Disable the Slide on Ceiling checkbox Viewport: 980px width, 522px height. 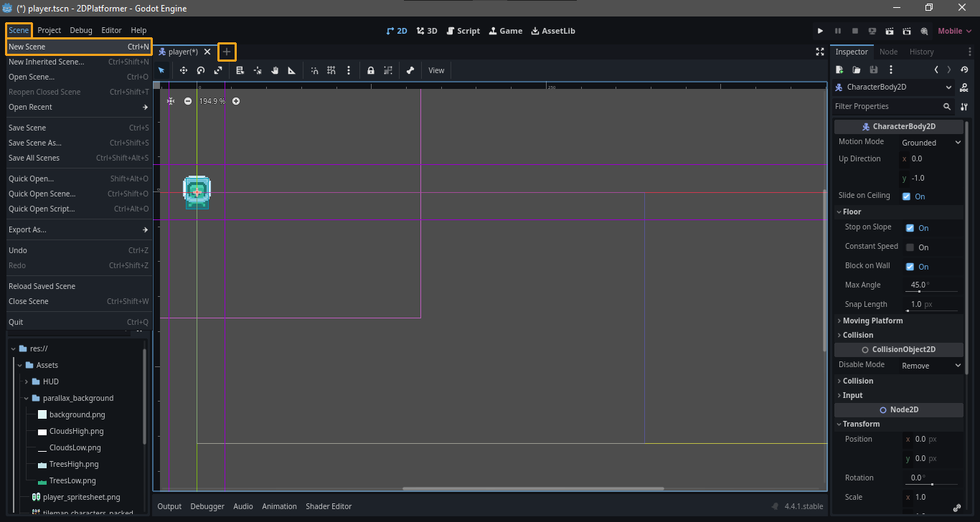point(907,196)
